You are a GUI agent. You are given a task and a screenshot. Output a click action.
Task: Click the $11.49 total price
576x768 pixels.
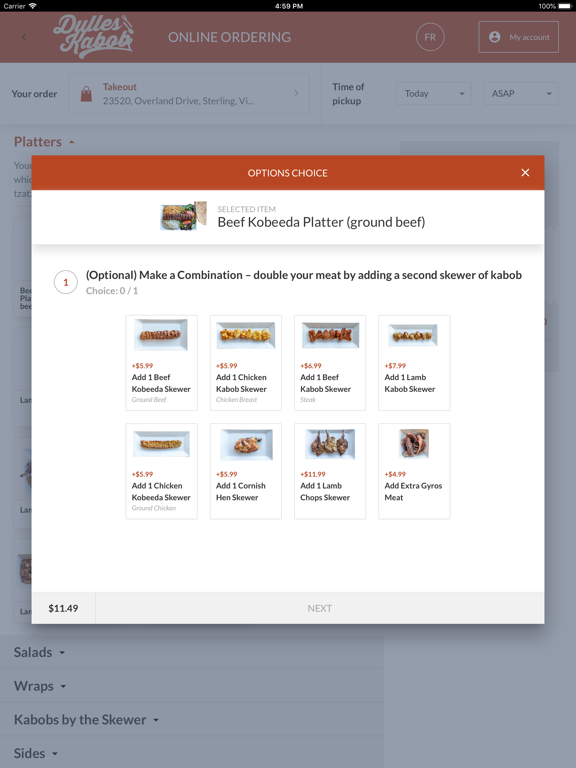pyautogui.click(x=63, y=608)
